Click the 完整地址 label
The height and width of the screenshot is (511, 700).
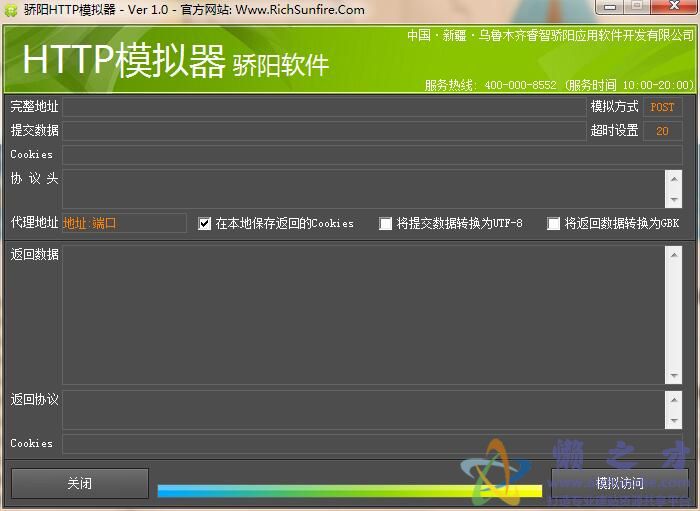tap(34, 107)
